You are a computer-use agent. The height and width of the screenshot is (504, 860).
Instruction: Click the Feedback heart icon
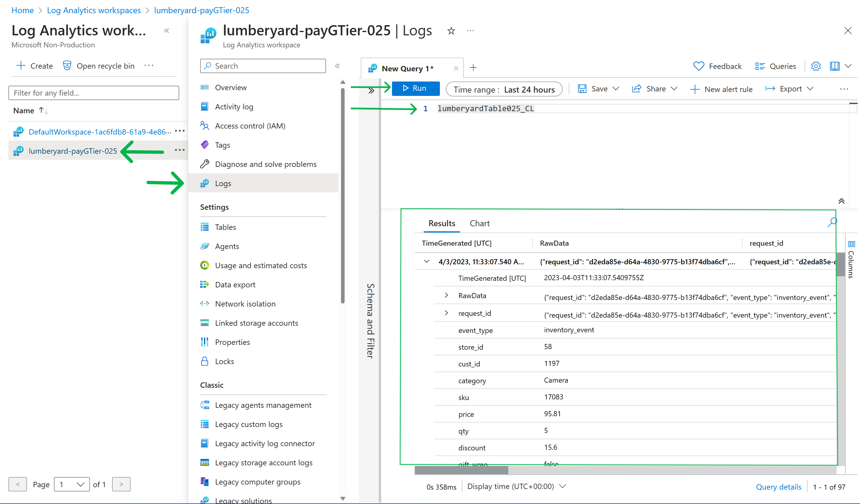(698, 66)
